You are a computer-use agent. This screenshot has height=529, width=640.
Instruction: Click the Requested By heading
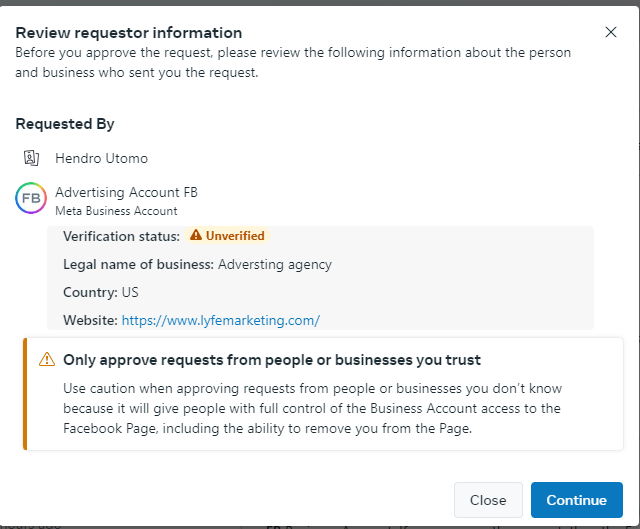65,124
